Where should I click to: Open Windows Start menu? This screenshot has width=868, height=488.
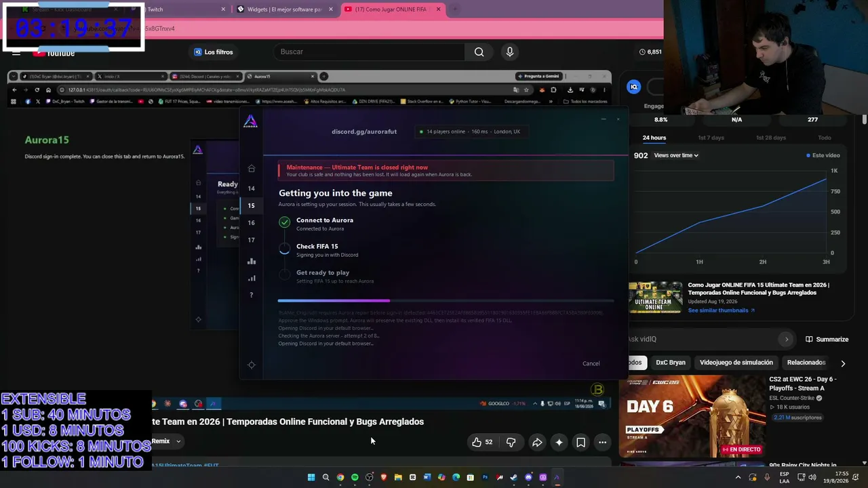click(311, 477)
